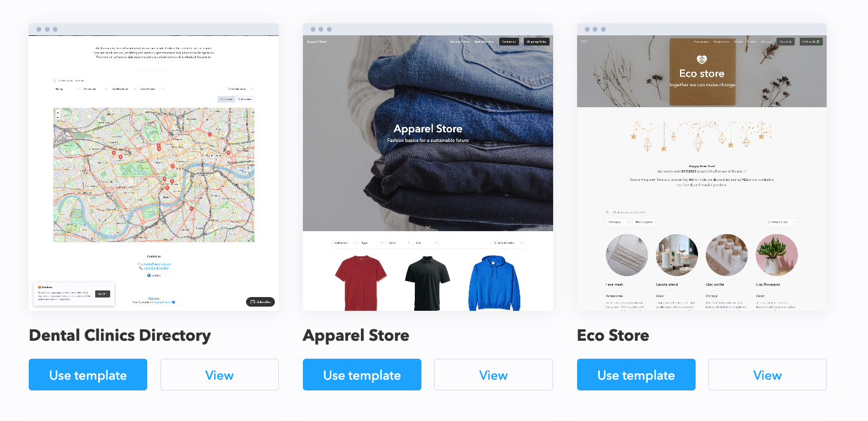Click the down chevron on jeans hero image
The width and height of the screenshot is (868, 421).
pyautogui.click(x=428, y=227)
